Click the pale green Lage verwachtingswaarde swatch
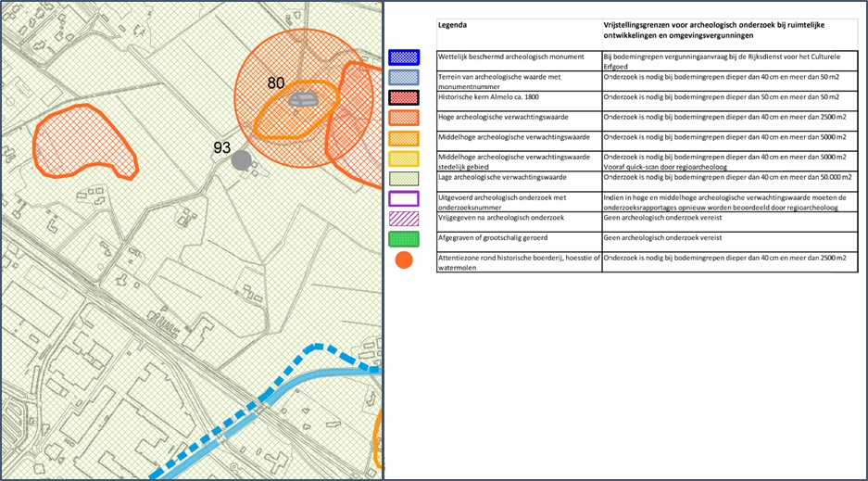This screenshot has height=481, width=868. tap(404, 178)
